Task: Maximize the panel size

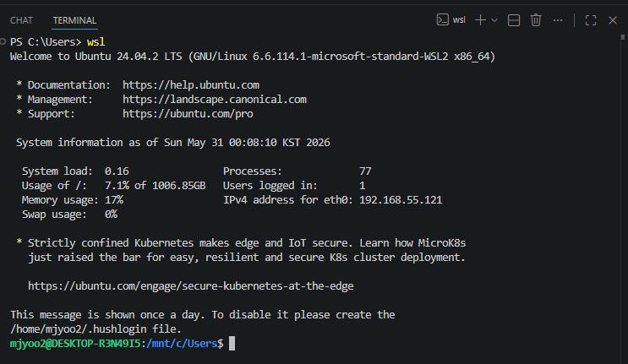Action: coord(591,20)
